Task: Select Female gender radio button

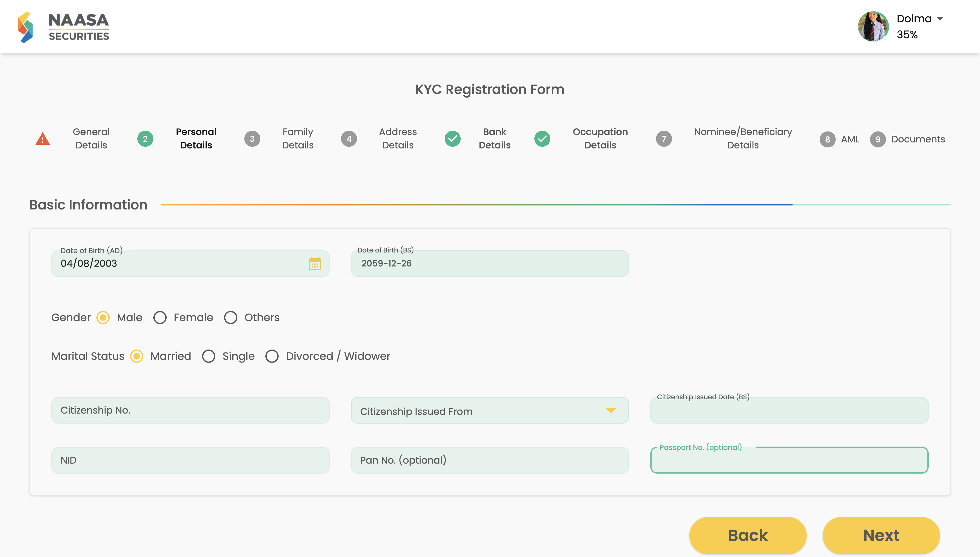Action: click(160, 318)
